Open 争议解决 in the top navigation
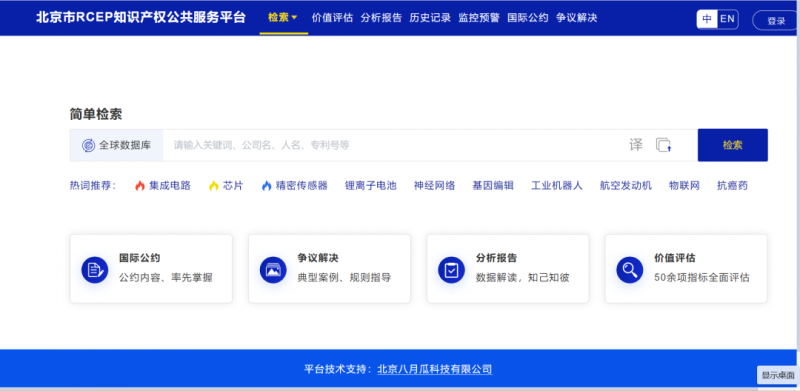Viewport: 800px width, 391px height. 577,18
